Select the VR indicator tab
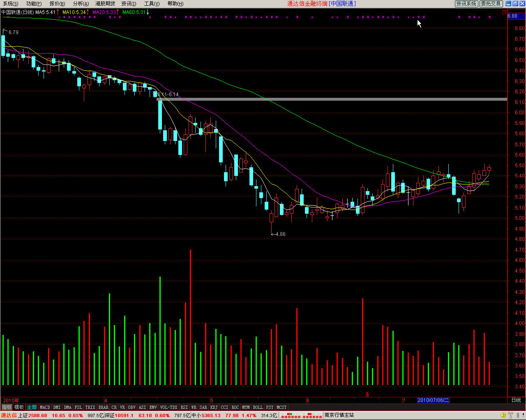The image size is (526, 420). point(122,407)
